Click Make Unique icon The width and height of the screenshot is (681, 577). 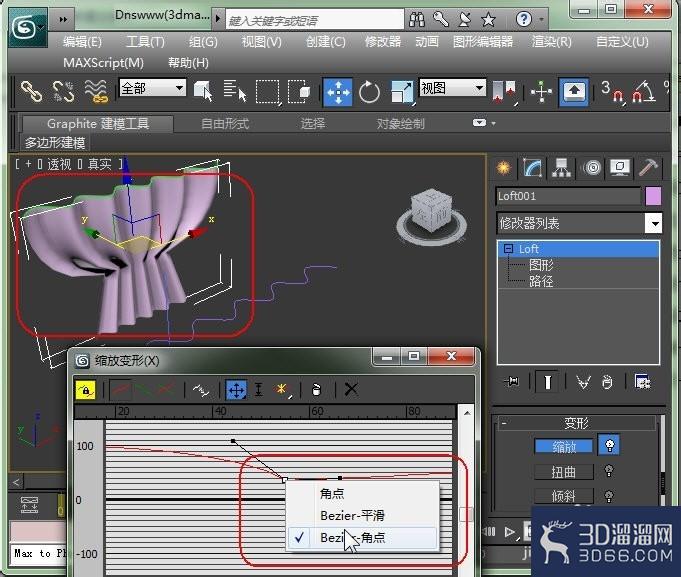[583, 382]
